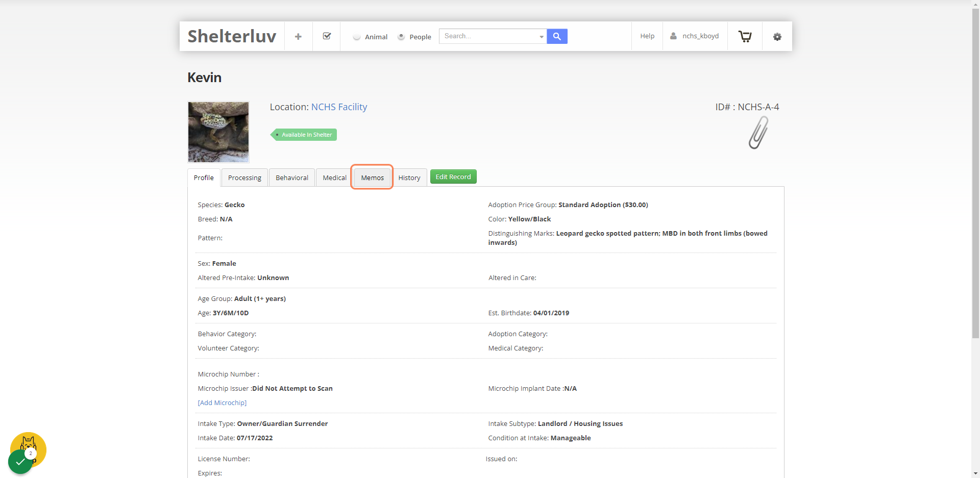This screenshot has width=980, height=478.
Task: Switch to the Processing tab
Action: pos(244,178)
